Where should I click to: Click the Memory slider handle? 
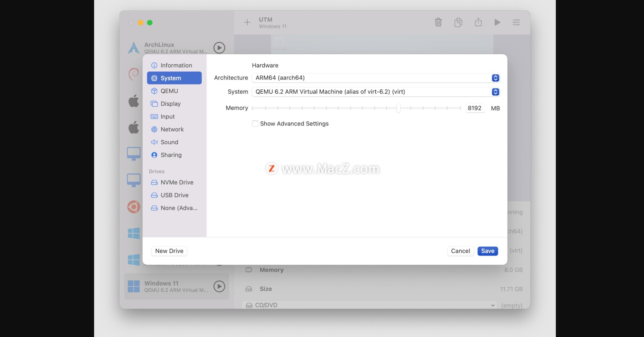tap(398, 108)
